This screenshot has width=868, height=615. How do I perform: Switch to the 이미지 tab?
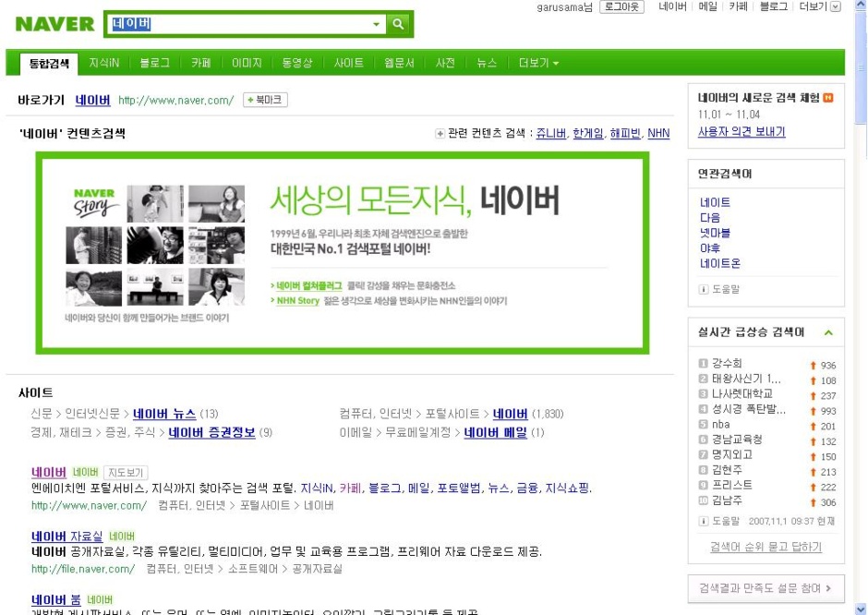point(247,63)
